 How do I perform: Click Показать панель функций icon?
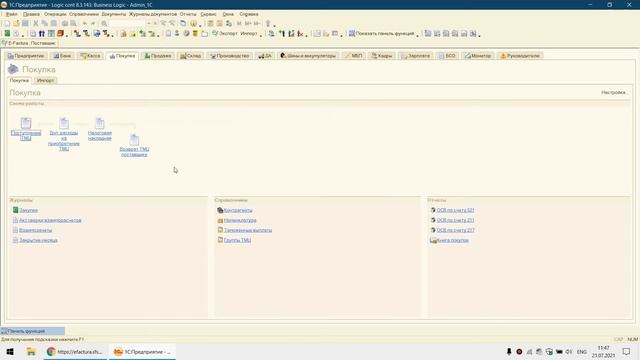point(351,33)
